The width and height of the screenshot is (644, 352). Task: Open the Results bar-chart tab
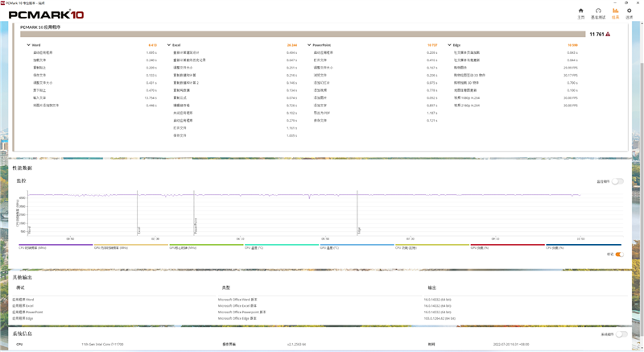pyautogui.click(x=615, y=10)
